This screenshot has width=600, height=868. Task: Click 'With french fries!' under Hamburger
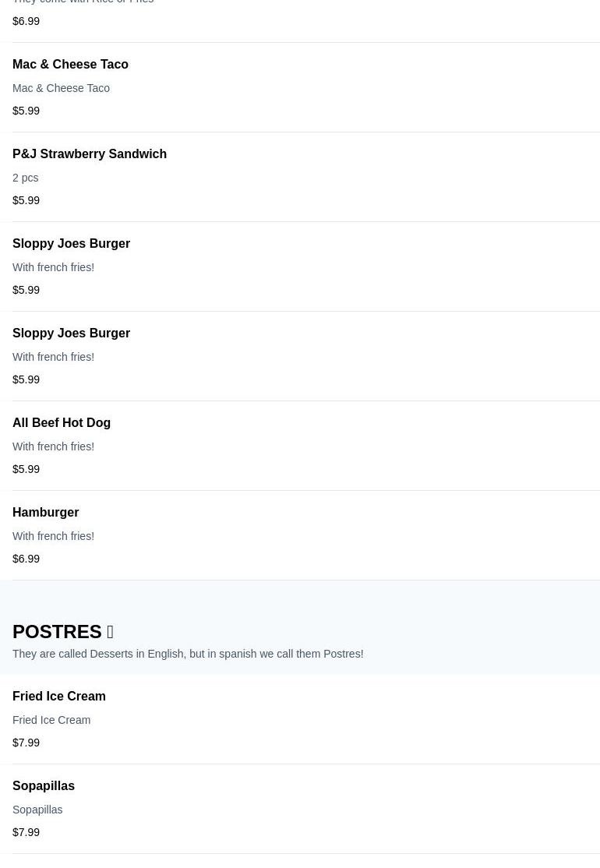coord(53,536)
